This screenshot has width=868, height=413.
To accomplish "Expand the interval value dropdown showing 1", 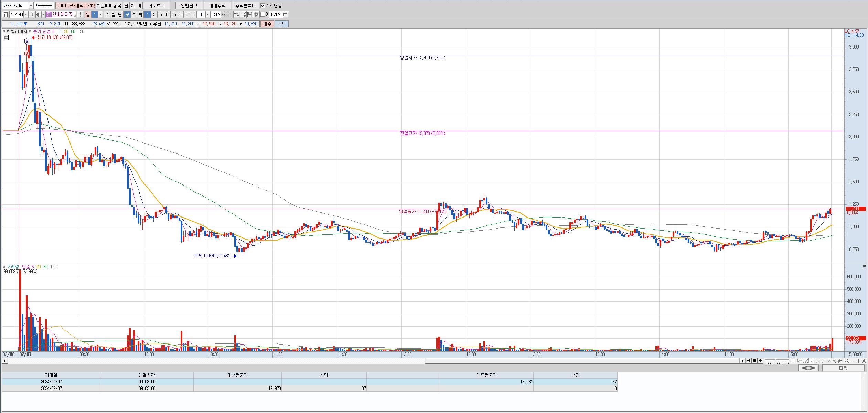I will [208, 14].
